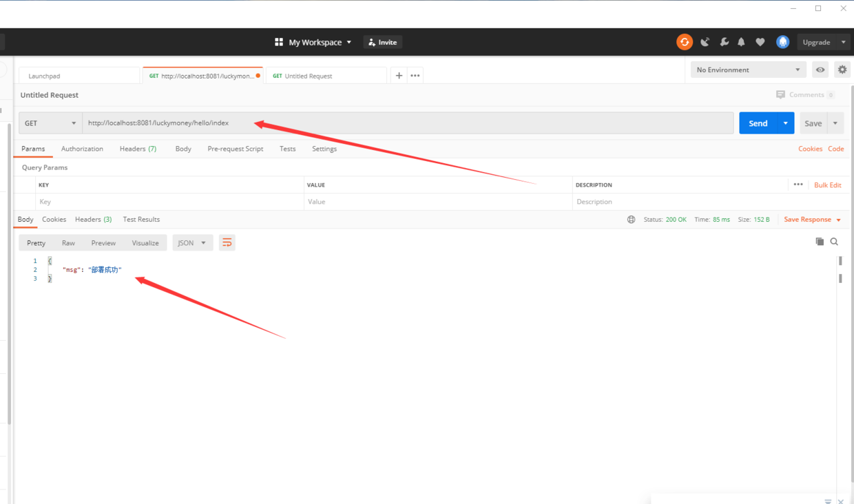
Task: Click the request URL input field
Action: pyautogui.click(x=408, y=123)
